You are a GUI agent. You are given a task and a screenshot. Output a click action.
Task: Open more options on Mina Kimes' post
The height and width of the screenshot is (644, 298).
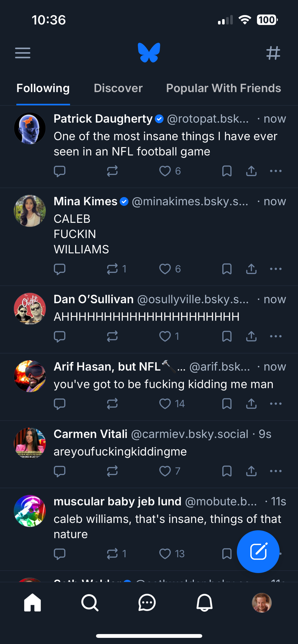(276, 269)
